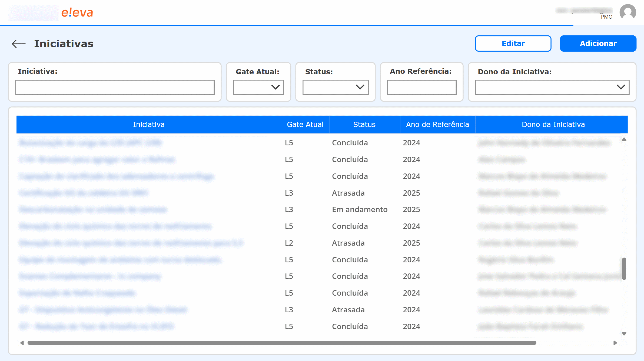The height and width of the screenshot is (361, 644).
Task: Click inside the Iniciativa filter input
Action: click(x=115, y=87)
